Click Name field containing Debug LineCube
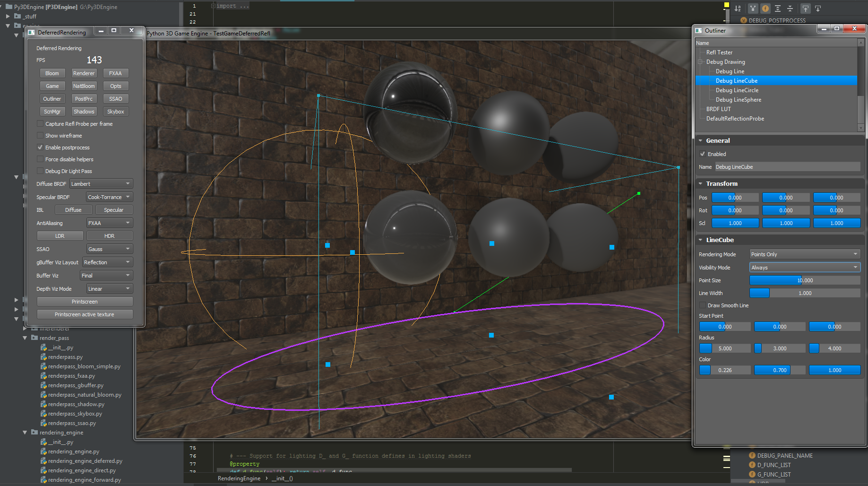 click(x=787, y=166)
